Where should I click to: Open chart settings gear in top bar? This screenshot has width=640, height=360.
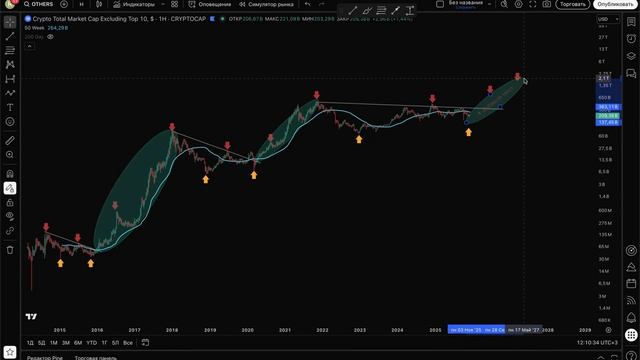pos(518,4)
